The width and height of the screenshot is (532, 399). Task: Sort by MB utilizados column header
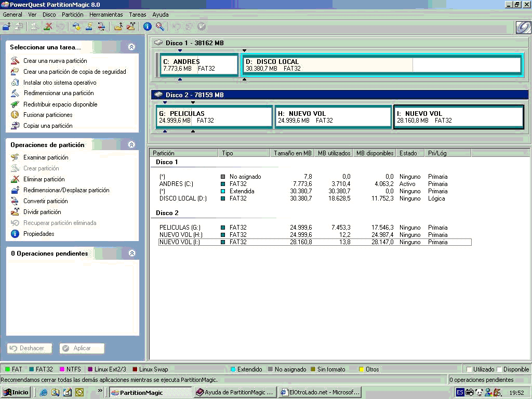click(334, 153)
